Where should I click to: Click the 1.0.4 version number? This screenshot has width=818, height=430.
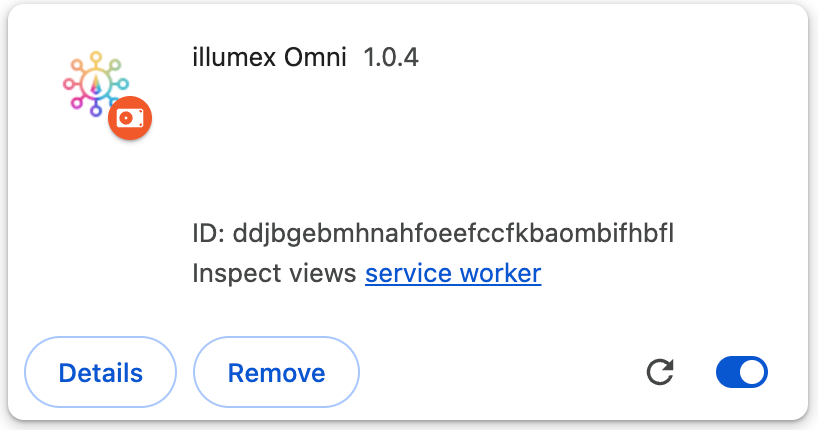tap(391, 58)
